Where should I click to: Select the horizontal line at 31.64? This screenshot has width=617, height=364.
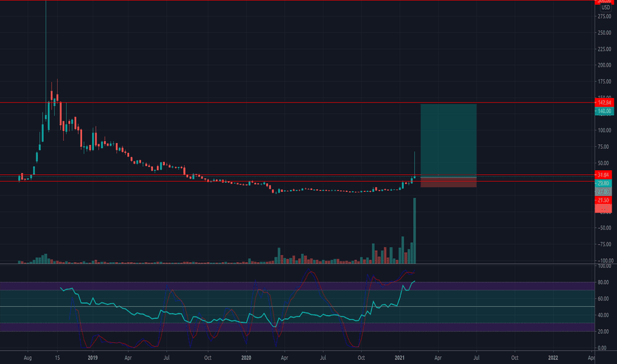tap(297, 175)
